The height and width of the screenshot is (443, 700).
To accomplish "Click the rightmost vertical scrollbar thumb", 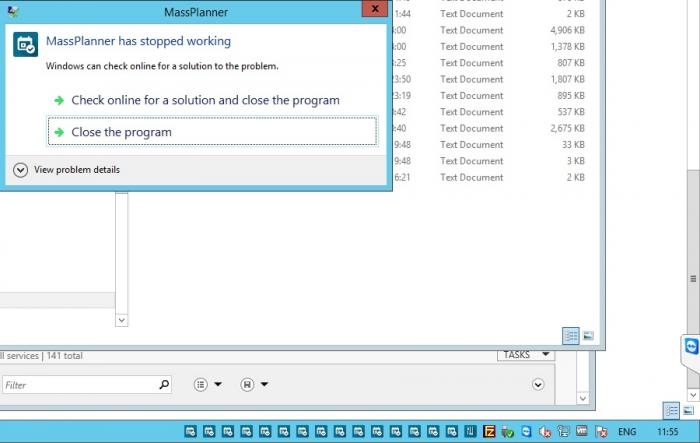I will pos(693,279).
